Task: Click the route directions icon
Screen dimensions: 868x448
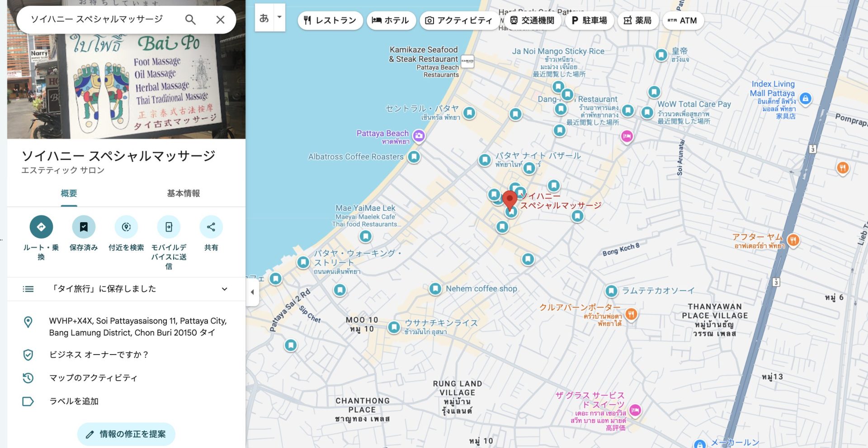Action: [x=41, y=227]
